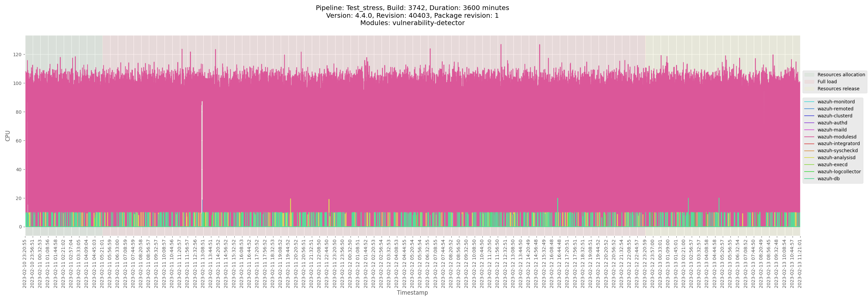The height and width of the screenshot is (301, 868).
Task: Select the wazuh-logcollector legend entry
Action: (839, 172)
